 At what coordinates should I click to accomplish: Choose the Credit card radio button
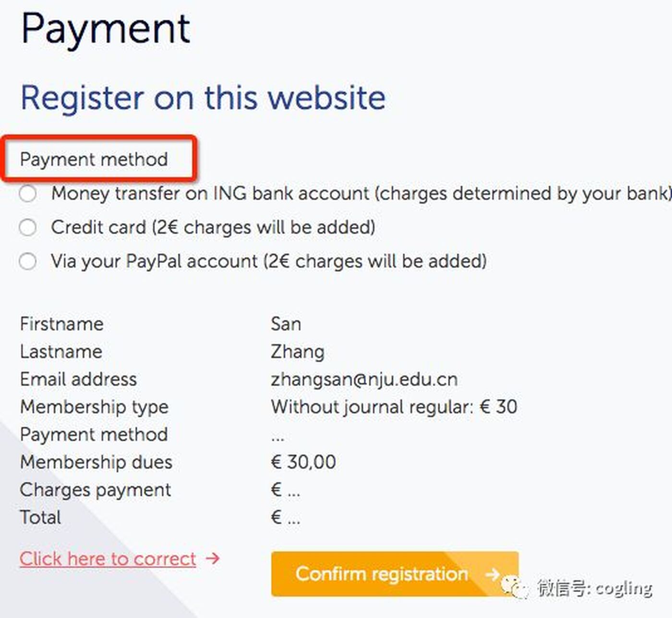pyautogui.click(x=27, y=228)
